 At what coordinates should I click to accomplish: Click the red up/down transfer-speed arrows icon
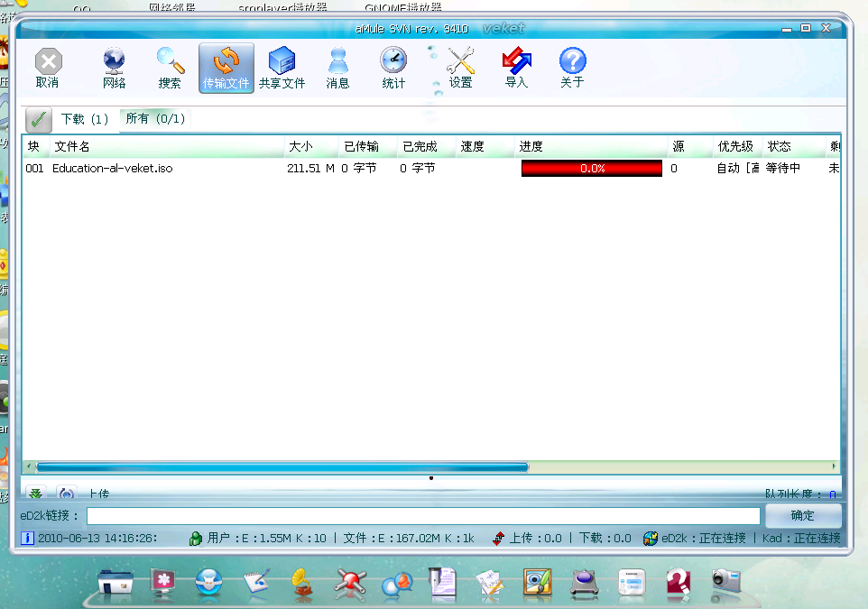(x=499, y=538)
